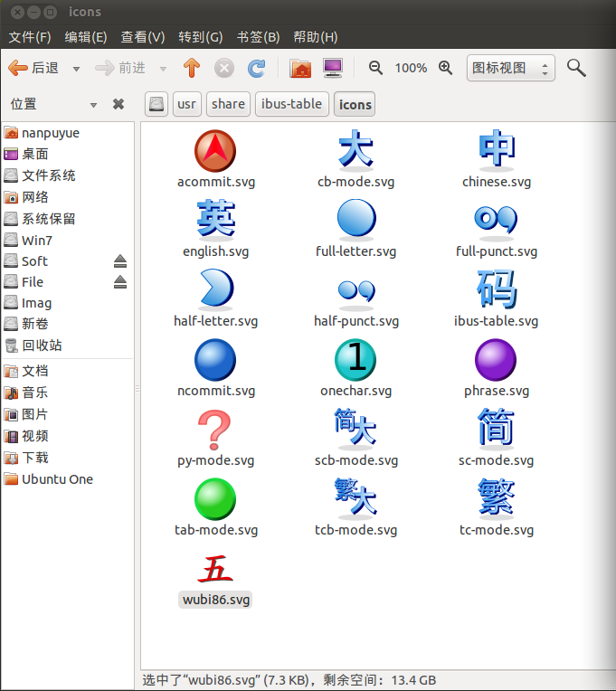Select the full-letter.svg icon
Screen dimensions: 616x691
click(356, 220)
